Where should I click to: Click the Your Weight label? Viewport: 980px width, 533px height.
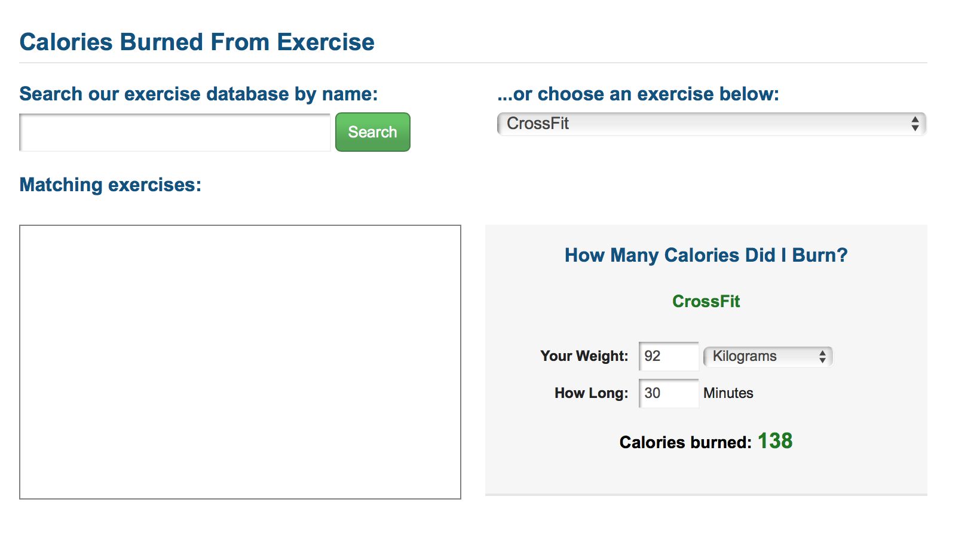pos(584,356)
